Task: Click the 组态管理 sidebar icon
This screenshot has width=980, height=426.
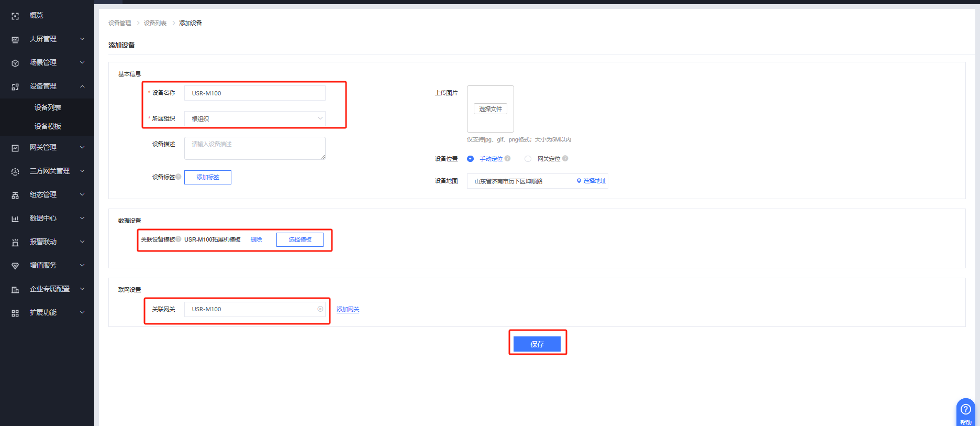Action: pyautogui.click(x=15, y=195)
